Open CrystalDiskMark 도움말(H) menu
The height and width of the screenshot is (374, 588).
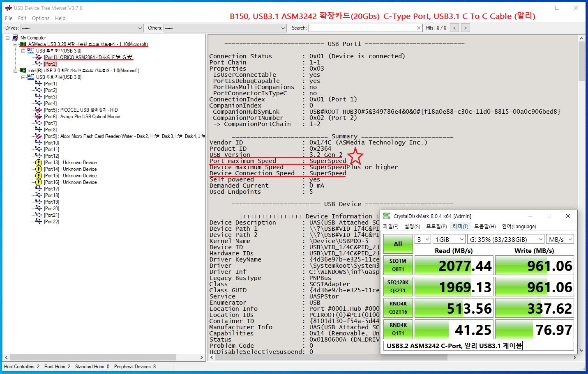click(485, 227)
